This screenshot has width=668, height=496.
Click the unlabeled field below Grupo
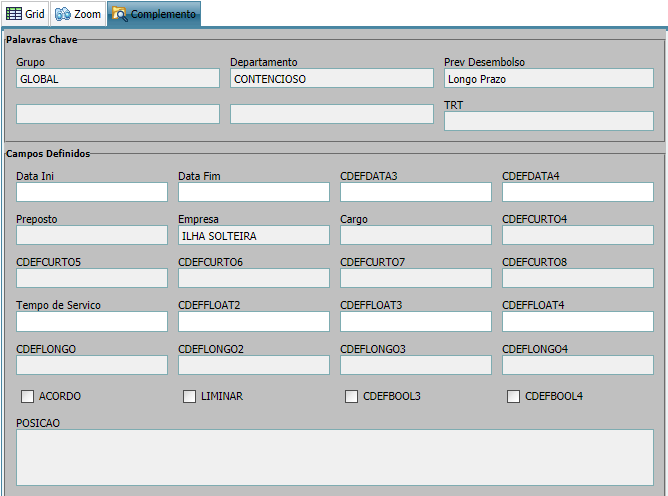(118, 114)
